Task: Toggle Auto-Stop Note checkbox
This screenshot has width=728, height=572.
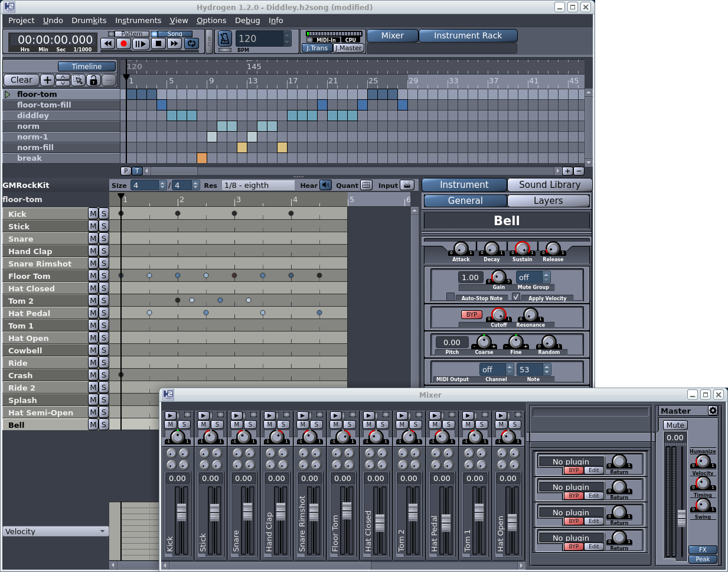Action: 450,297
